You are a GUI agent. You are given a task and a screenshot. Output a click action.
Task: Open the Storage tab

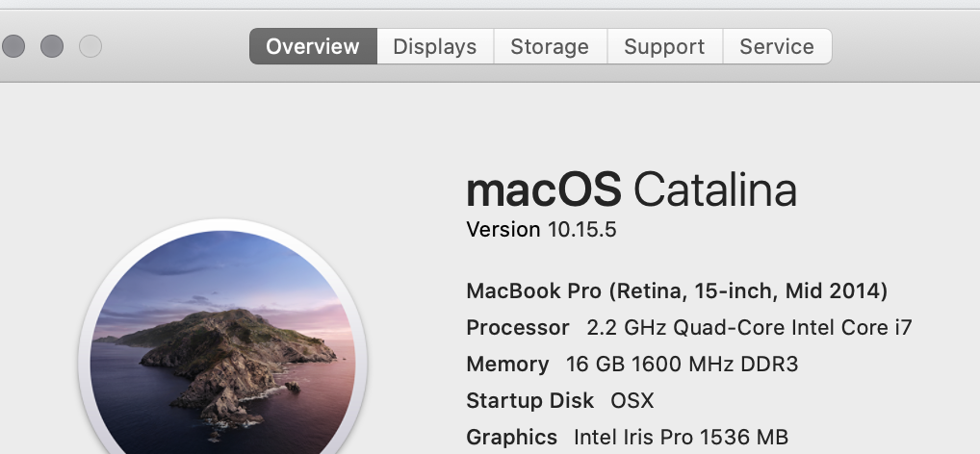550,46
